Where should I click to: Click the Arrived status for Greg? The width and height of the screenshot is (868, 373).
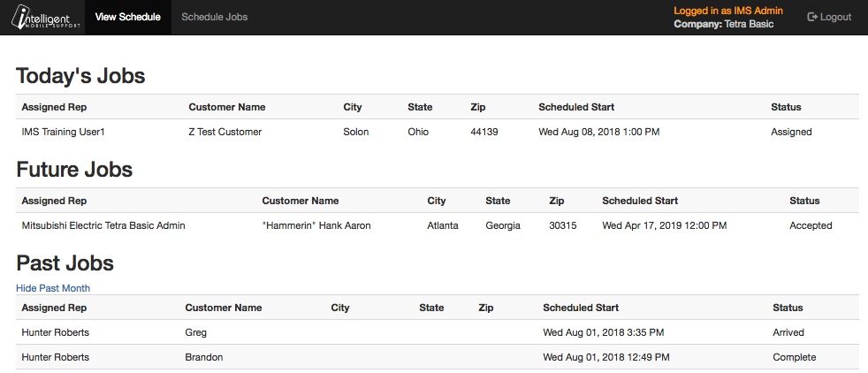788,332
